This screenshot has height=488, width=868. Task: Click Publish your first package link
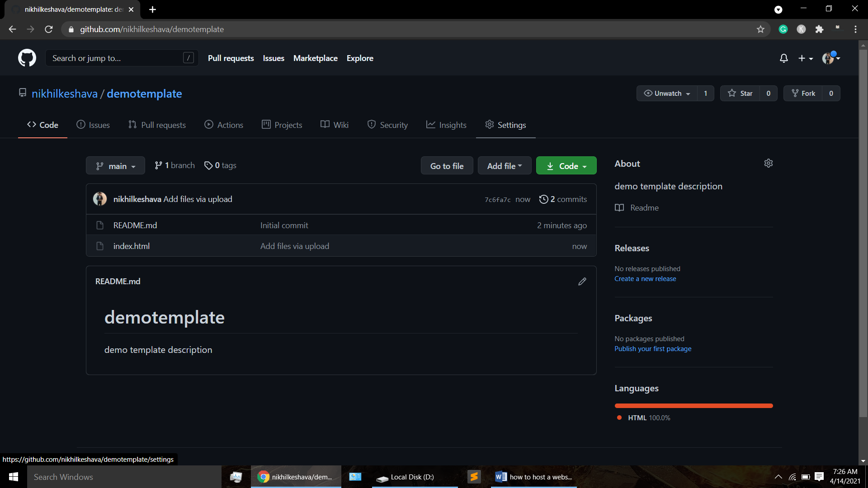pyautogui.click(x=653, y=348)
